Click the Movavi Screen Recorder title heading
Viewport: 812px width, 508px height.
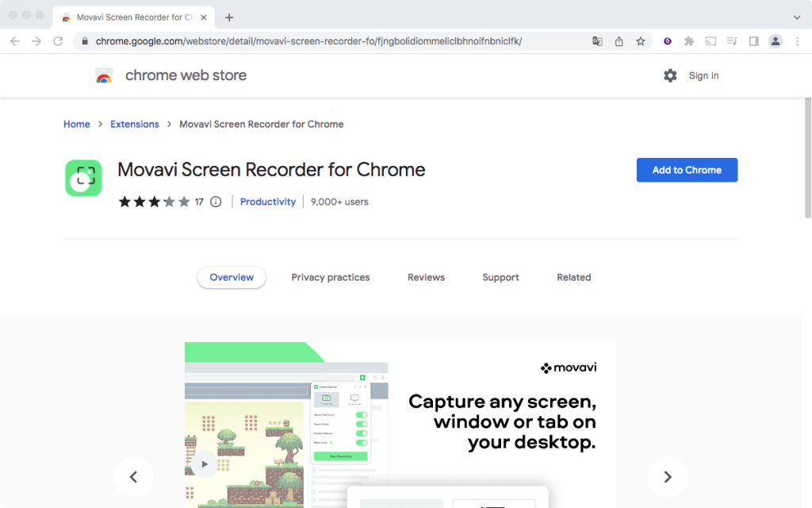pos(271,170)
